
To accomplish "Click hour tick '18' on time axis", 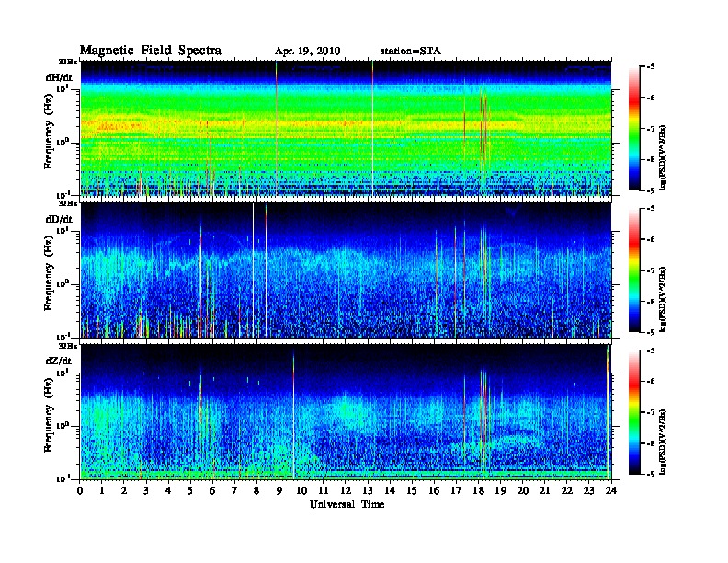I will coord(478,490).
